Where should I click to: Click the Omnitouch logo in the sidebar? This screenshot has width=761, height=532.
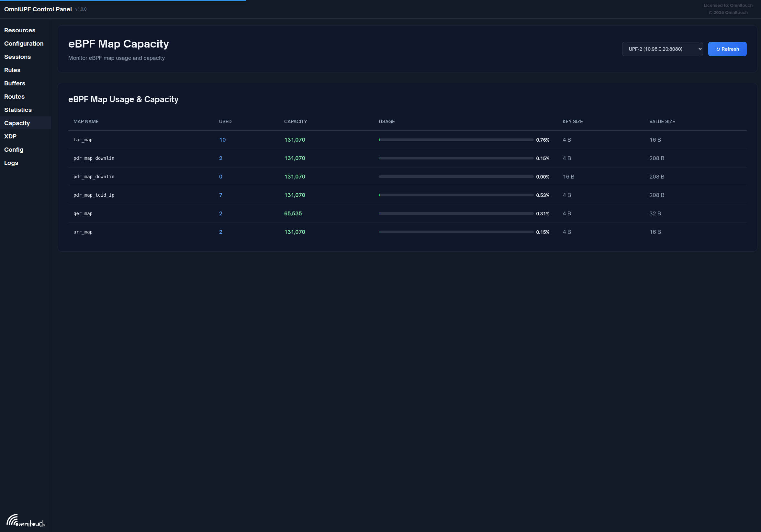pyautogui.click(x=26, y=520)
